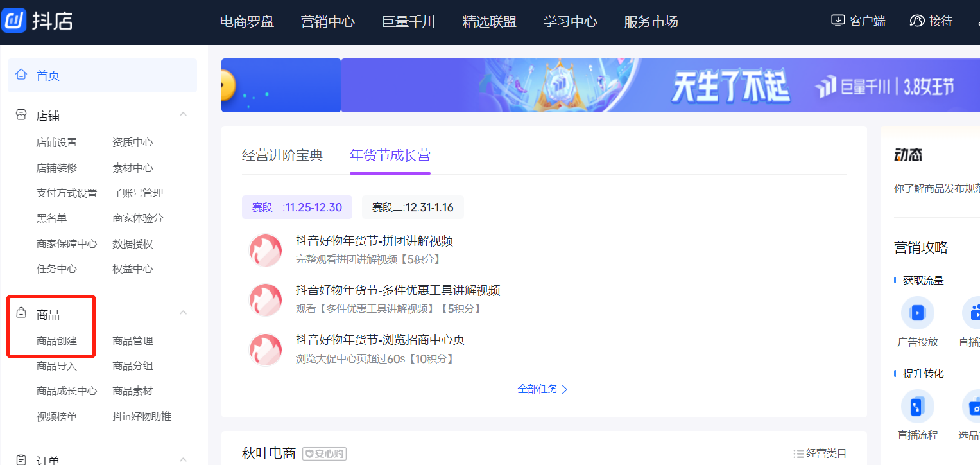Open 商品创建

click(x=56, y=340)
